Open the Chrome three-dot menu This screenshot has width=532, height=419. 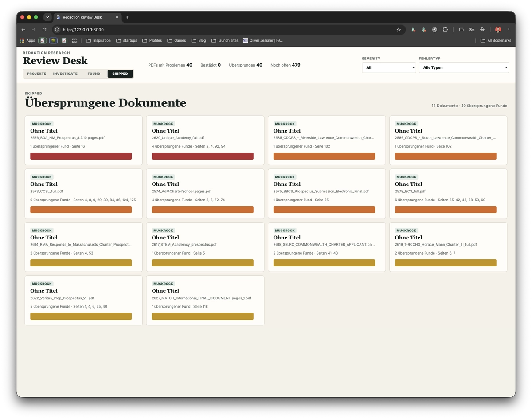click(x=509, y=30)
